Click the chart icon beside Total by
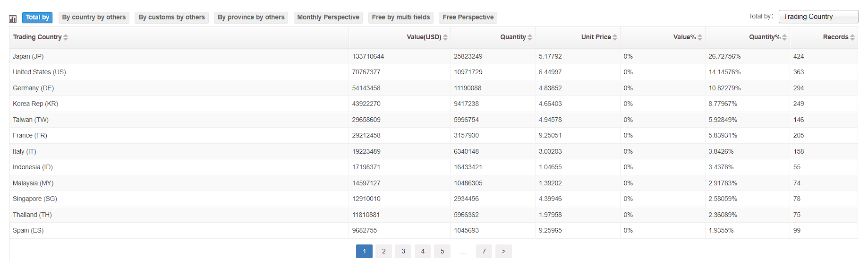868x261 pixels. [x=13, y=19]
